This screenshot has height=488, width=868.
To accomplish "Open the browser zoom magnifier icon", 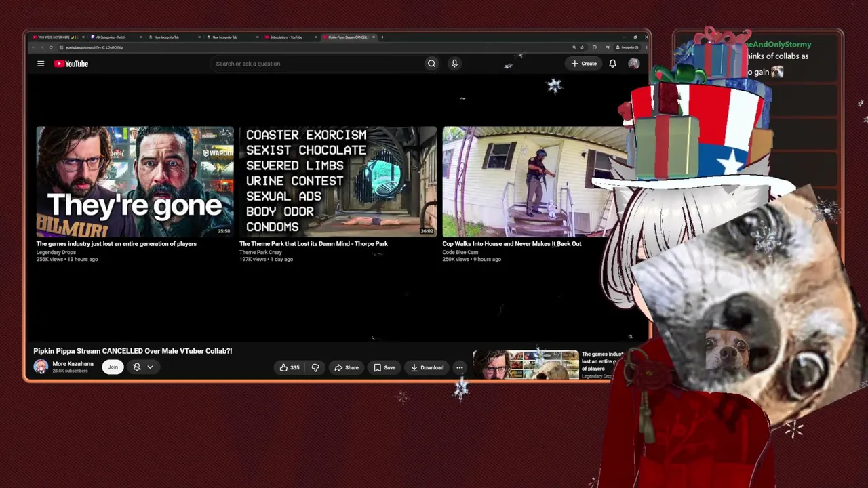I will coord(574,47).
